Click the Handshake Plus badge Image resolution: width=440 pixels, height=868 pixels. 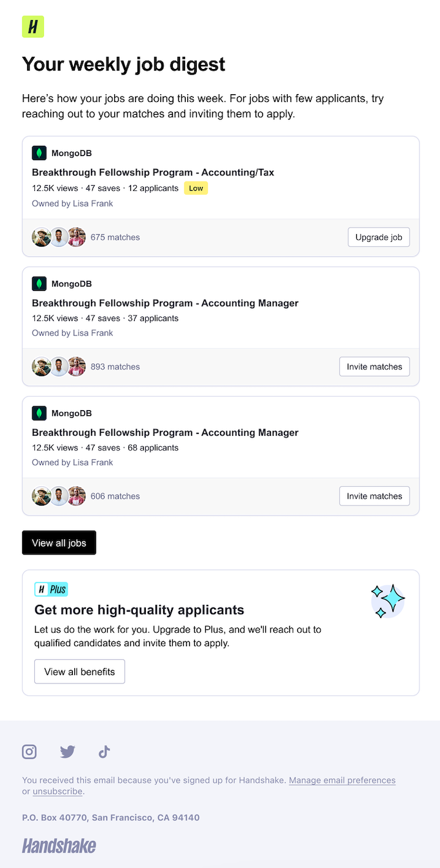click(51, 589)
